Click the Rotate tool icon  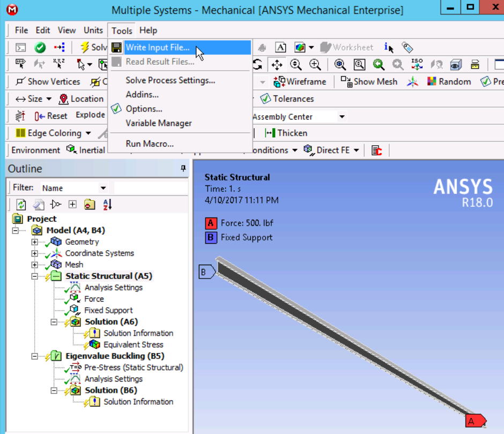click(257, 65)
